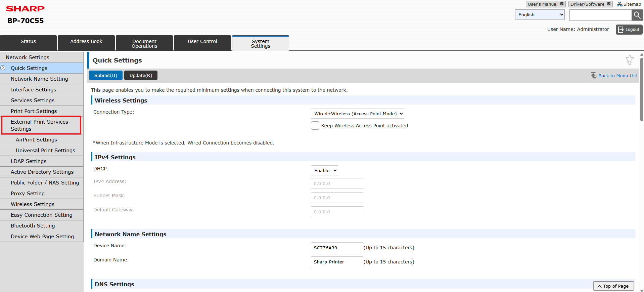Open Universal Print Settings
The image size is (644, 292).
pyautogui.click(x=42, y=150)
